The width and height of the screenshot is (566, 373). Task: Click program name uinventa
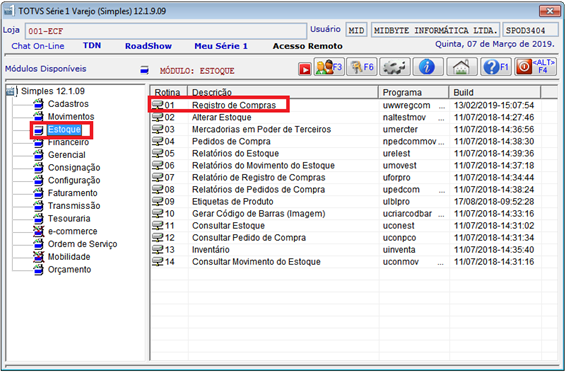399,250
